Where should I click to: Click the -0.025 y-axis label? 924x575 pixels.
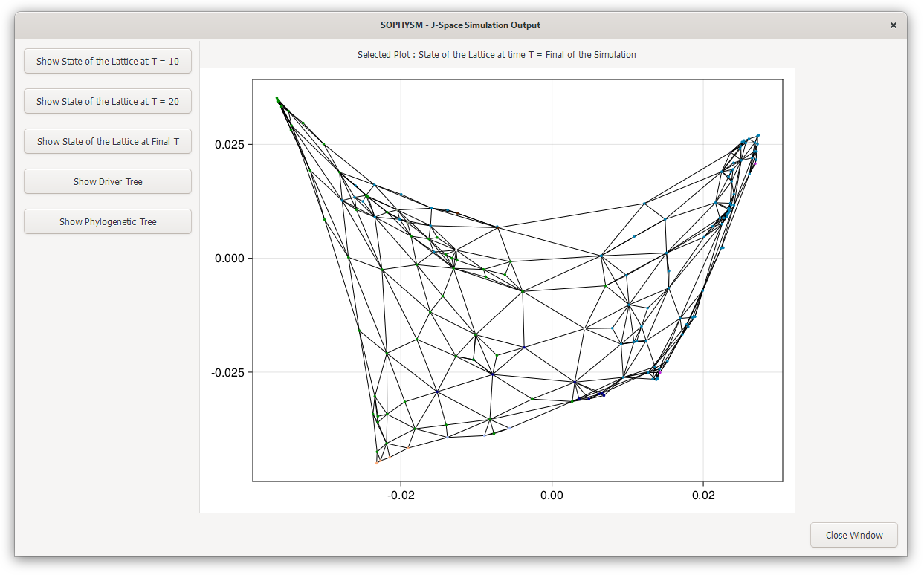tap(228, 372)
